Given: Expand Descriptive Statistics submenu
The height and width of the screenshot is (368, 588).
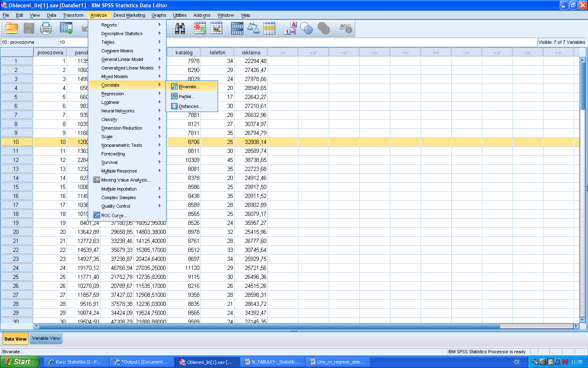Looking at the screenshot, I should pos(127,34).
